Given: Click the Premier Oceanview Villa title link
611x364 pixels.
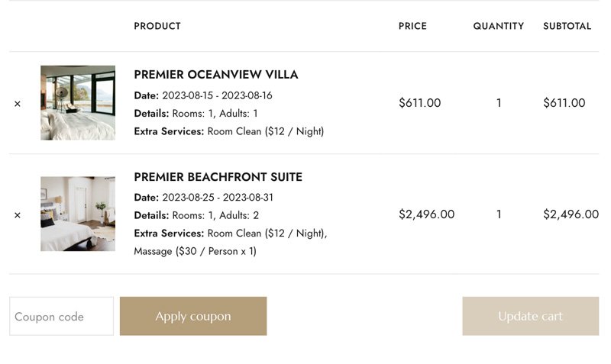Looking at the screenshot, I should tap(216, 75).
